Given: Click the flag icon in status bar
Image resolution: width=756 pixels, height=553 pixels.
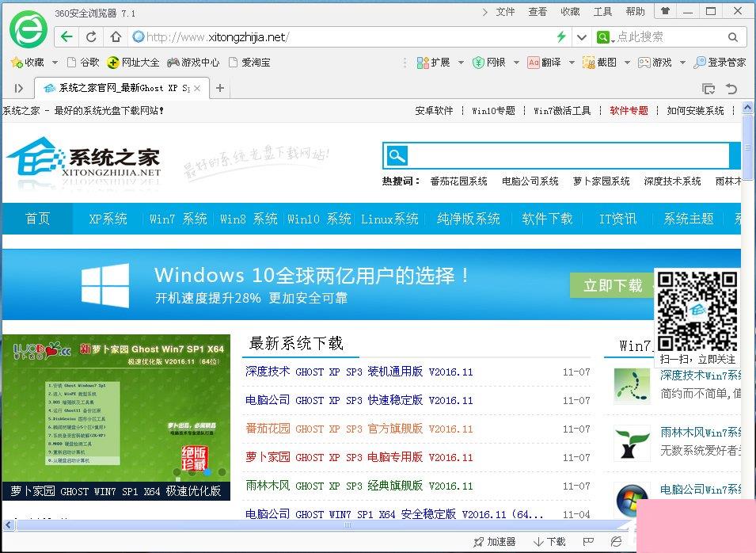Looking at the screenshot, I should [x=588, y=541].
